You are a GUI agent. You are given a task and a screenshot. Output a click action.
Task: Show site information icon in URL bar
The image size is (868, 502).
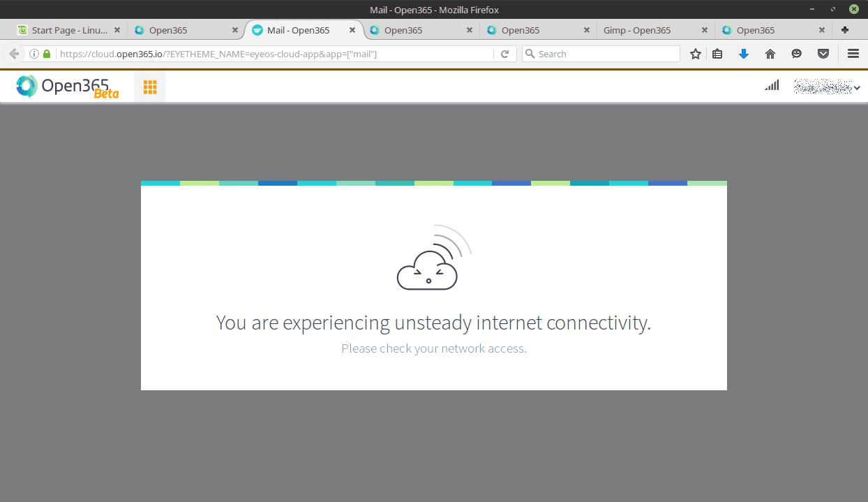33,54
